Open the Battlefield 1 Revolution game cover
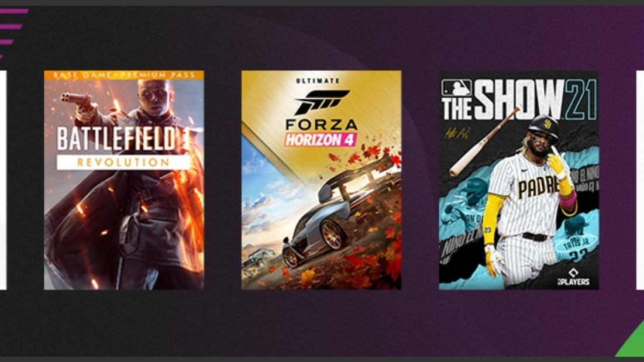The image size is (644, 362). [x=124, y=180]
